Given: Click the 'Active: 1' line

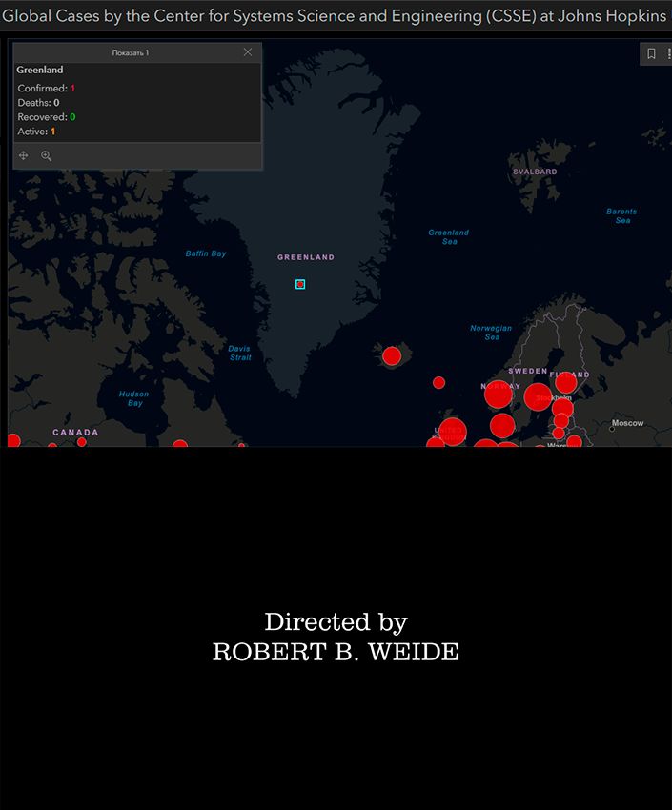Looking at the screenshot, I should coord(36,132).
